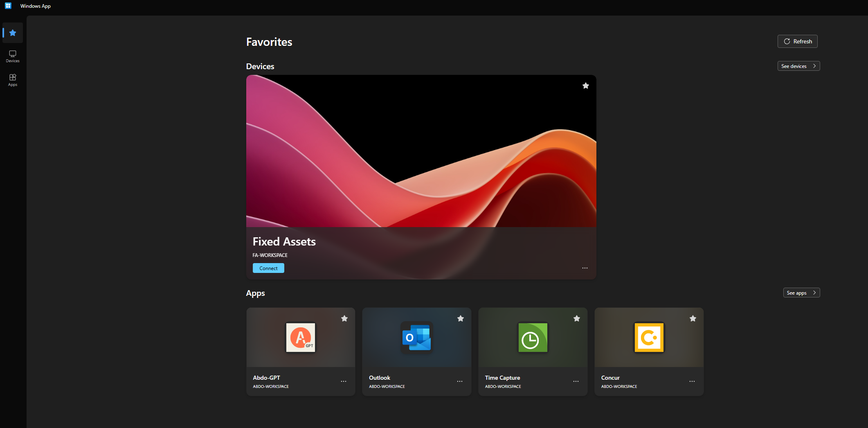Launch the Outlook app icon
Screen dimensions: 868x428
pyautogui.click(x=416, y=338)
